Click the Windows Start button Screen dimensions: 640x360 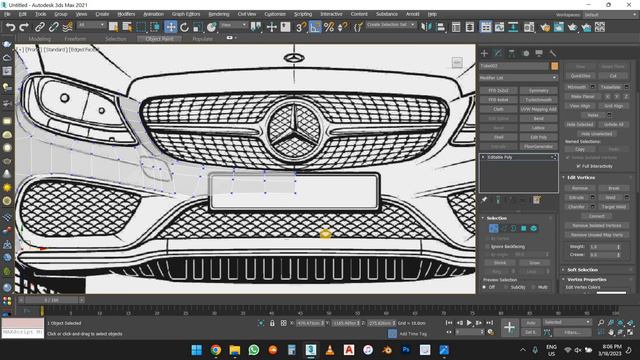coord(197,350)
